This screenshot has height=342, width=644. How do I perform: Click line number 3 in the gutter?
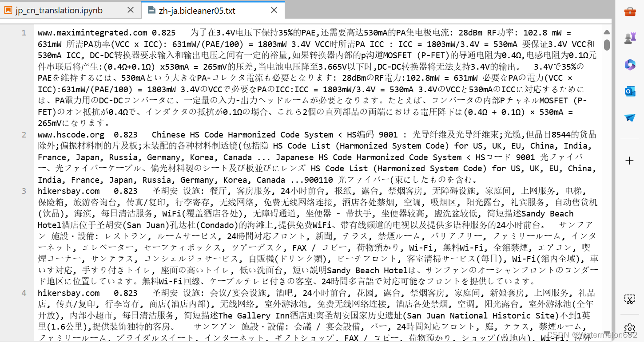(x=24, y=191)
